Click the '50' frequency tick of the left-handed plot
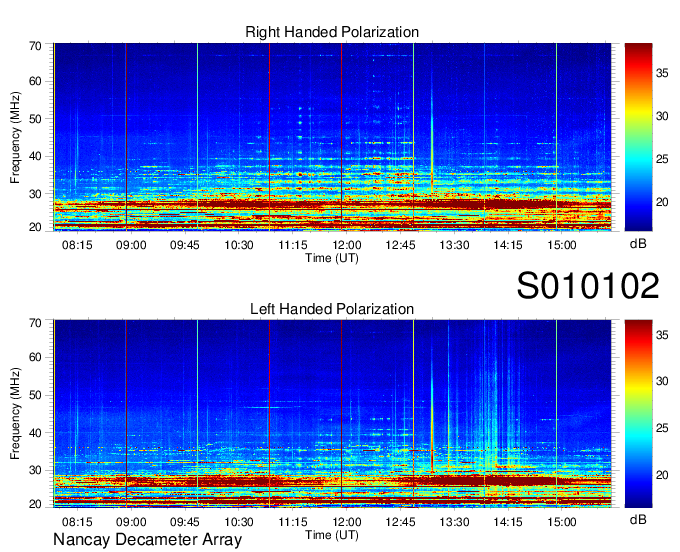The width and height of the screenshot is (680, 552). 35,395
